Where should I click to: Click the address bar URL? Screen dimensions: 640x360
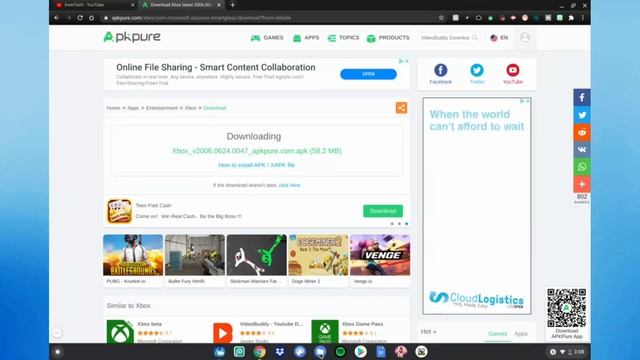click(x=202, y=18)
